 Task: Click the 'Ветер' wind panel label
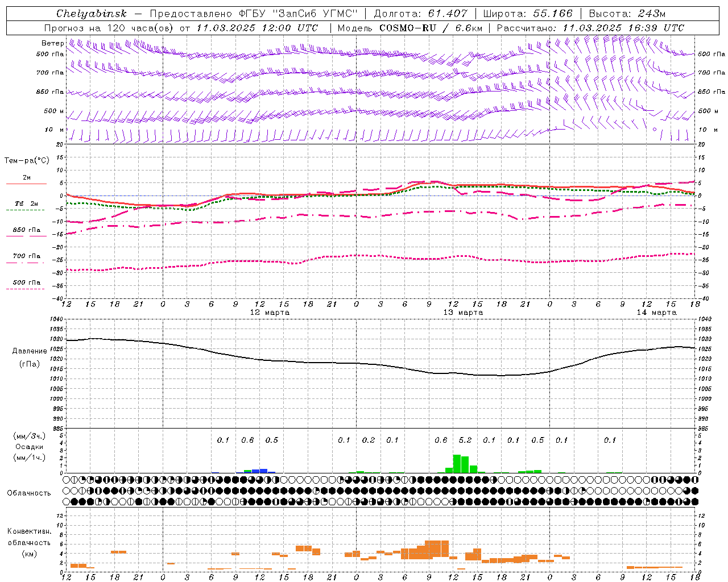52,43
